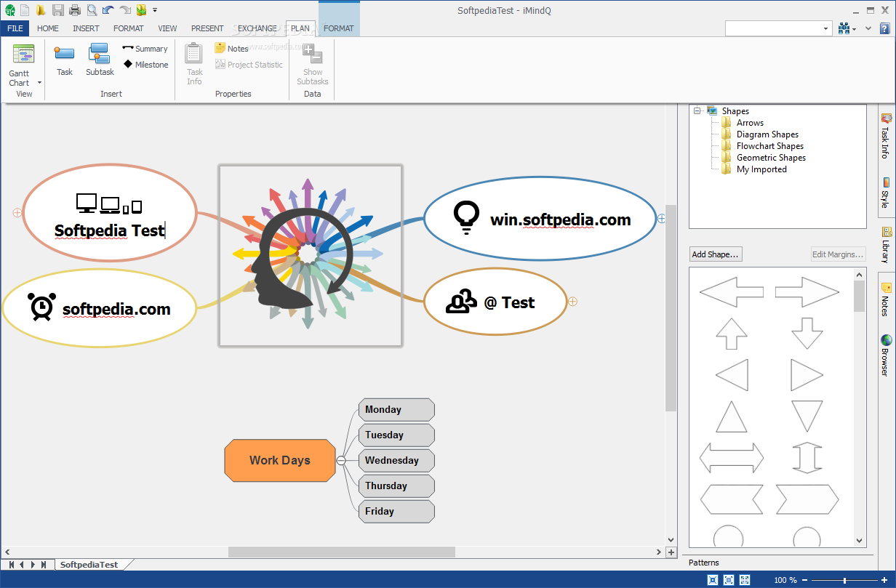Select the Flowchart Shapes folder
This screenshot has height=588, width=896.
pos(769,146)
